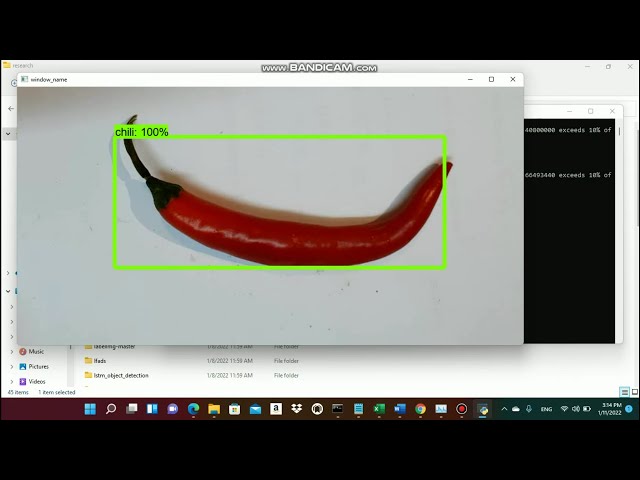Launch the Teams Chat taskbar icon
The image size is (640, 480).
tap(173, 409)
